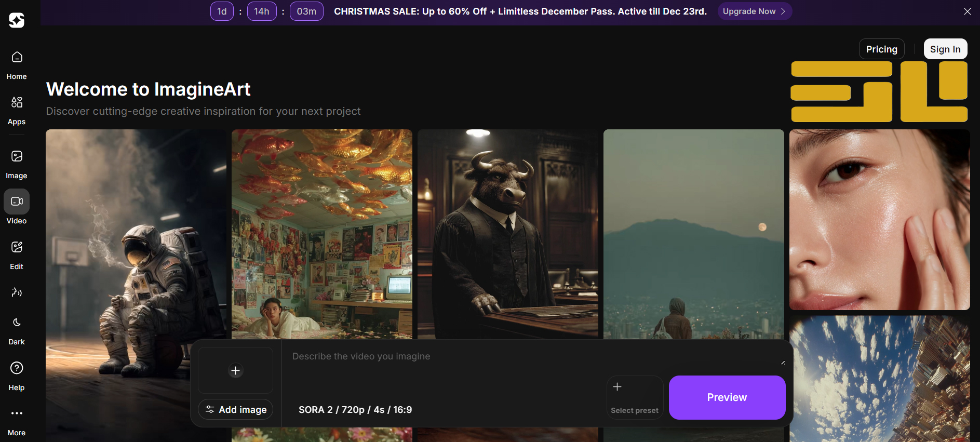
Task: Click Upgrade Now in the sale banner
Action: pyautogui.click(x=754, y=11)
